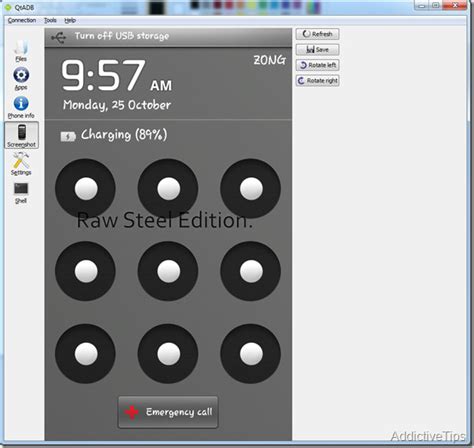Refresh the device screenshot
Image resolution: width=474 pixels, height=448 pixels.
click(317, 34)
